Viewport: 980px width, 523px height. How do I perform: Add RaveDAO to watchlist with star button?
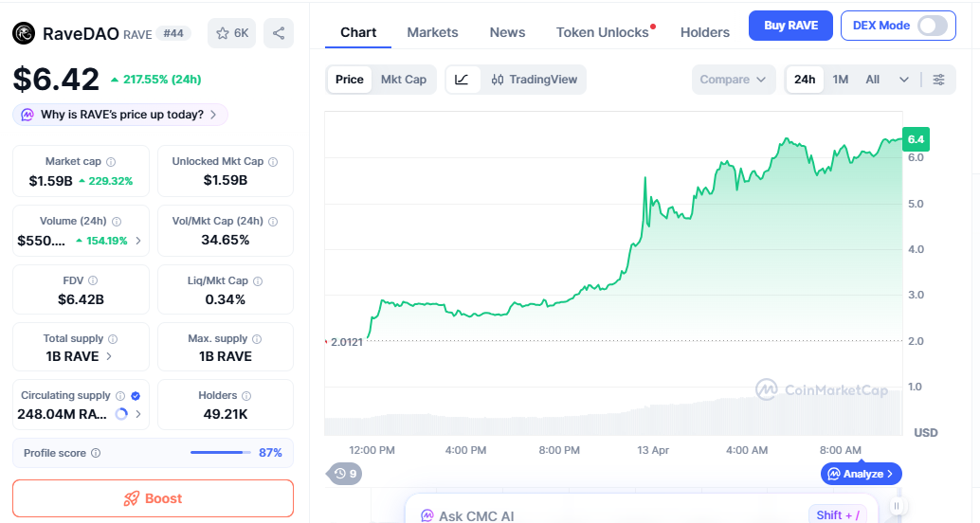[232, 33]
